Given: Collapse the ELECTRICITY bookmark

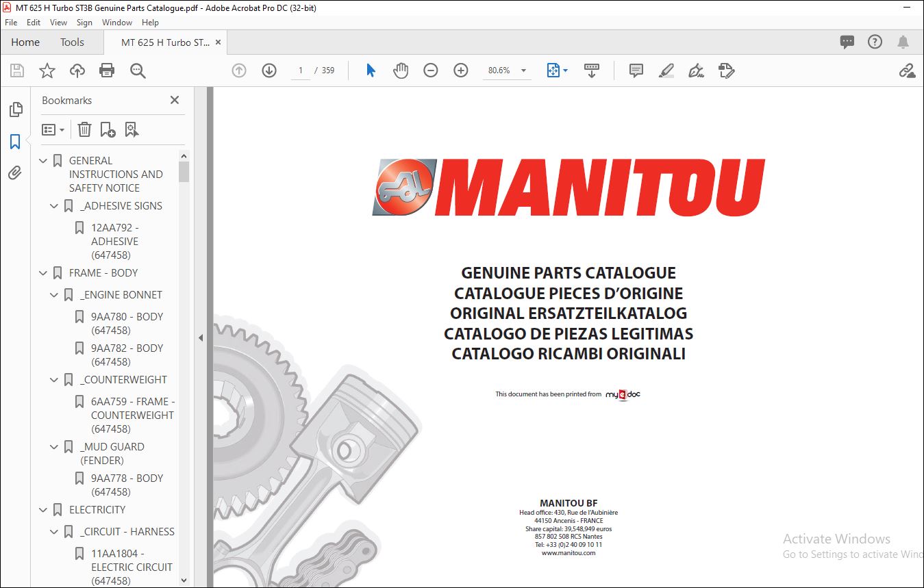Looking at the screenshot, I should pyautogui.click(x=44, y=510).
